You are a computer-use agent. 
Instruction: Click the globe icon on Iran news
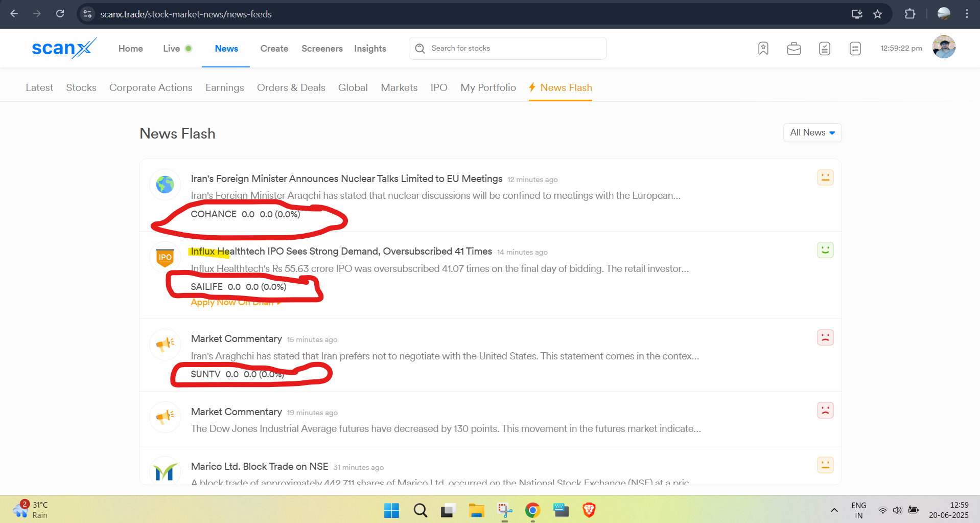165,185
